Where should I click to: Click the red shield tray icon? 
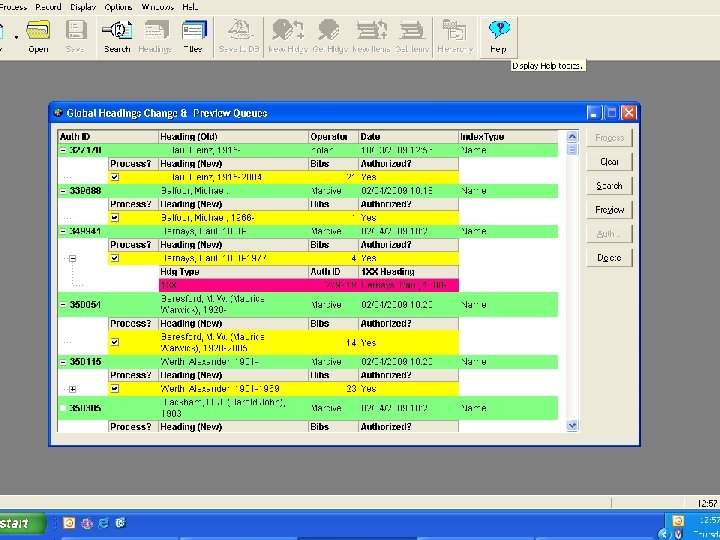[679, 534]
